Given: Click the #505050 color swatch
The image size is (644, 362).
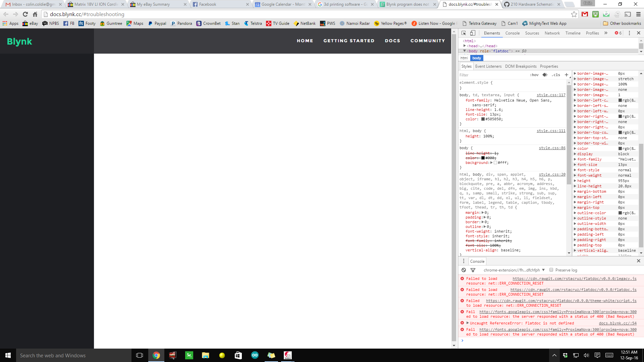Looking at the screenshot, I should tap(483, 119).
